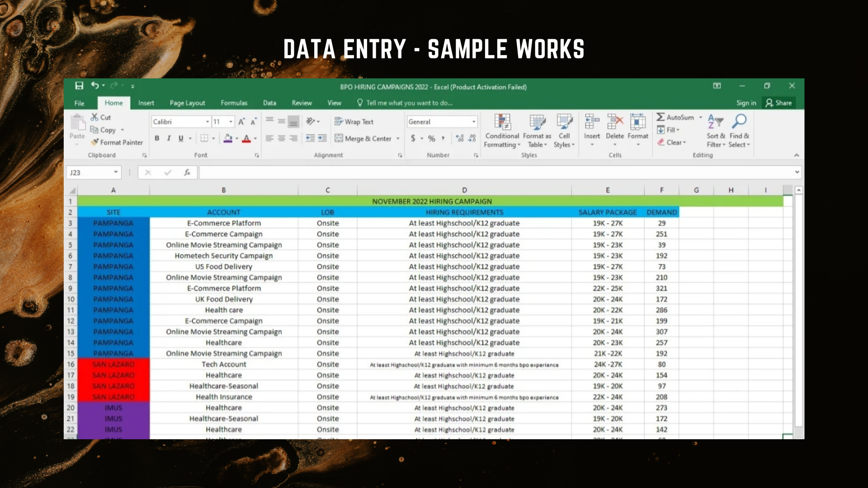Apply the red Font Color
Viewport: 868px width, 488px height.
(246, 138)
